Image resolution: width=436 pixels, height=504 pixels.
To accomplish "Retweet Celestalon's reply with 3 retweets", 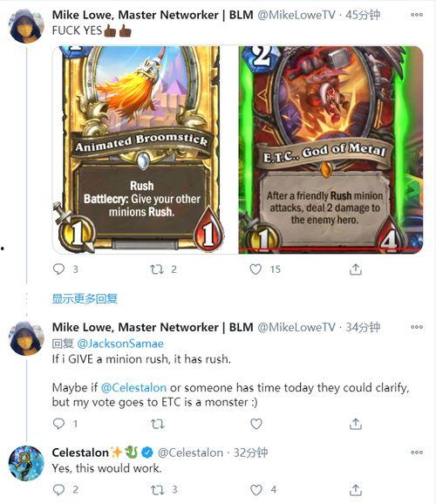I will (x=158, y=490).
